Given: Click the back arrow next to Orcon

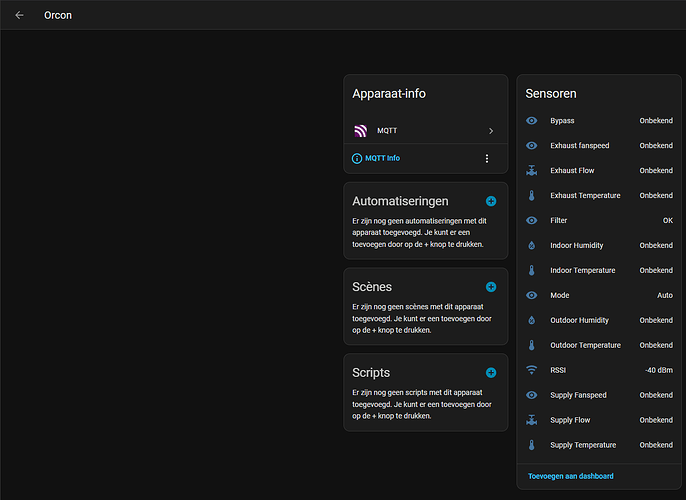Looking at the screenshot, I should pyautogui.click(x=19, y=15).
